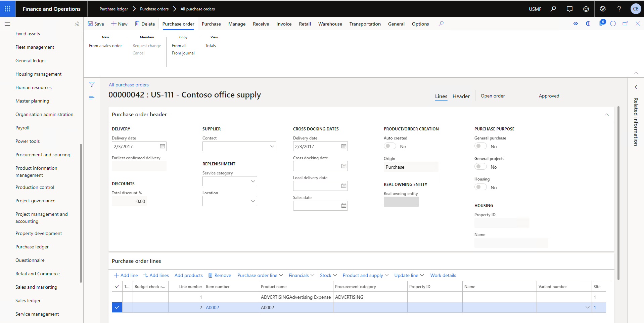The width and height of the screenshot is (644, 323).
Task: Check the select-all lines checkbox
Action: 117,286
